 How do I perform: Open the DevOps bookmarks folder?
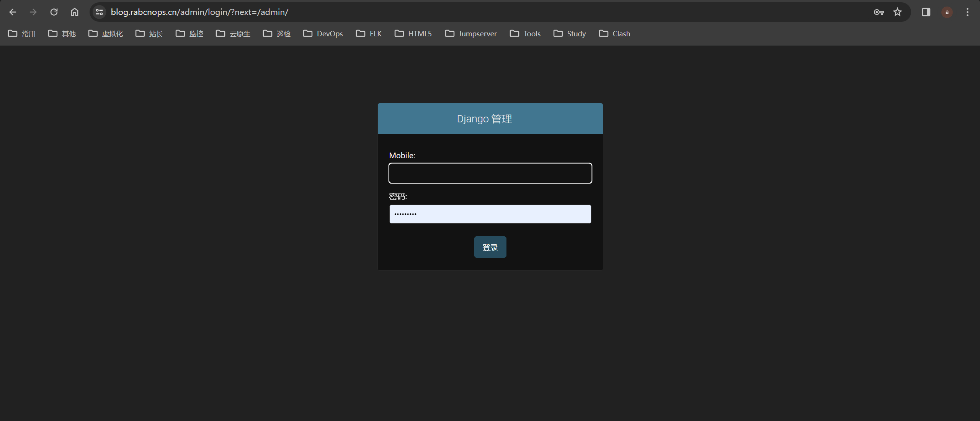pyautogui.click(x=323, y=34)
